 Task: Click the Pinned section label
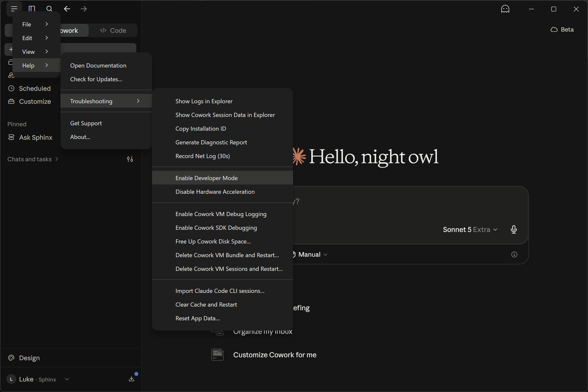17,124
